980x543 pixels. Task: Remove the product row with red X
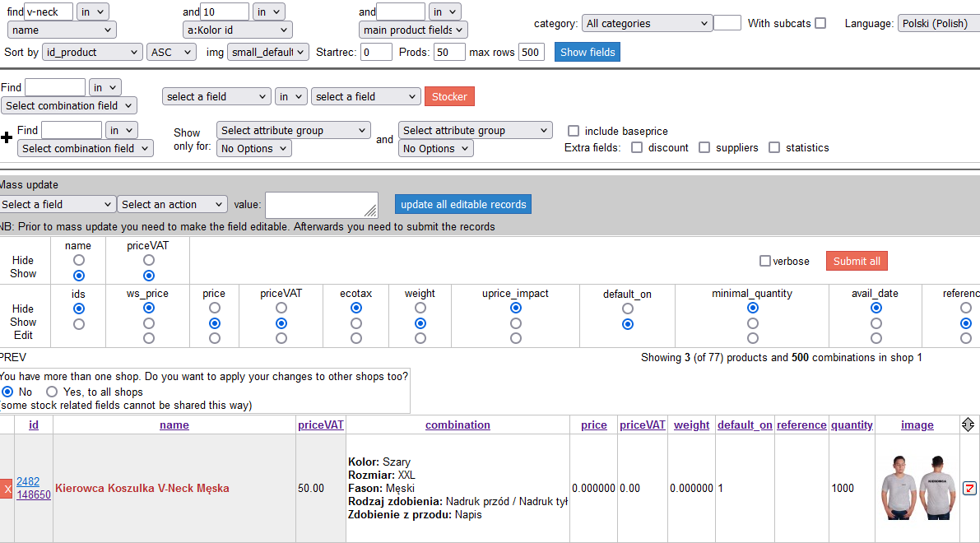tap(7, 489)
